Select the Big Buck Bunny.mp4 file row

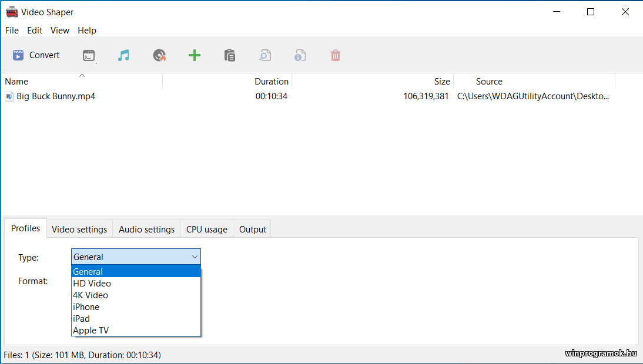(x=56, y=96)
